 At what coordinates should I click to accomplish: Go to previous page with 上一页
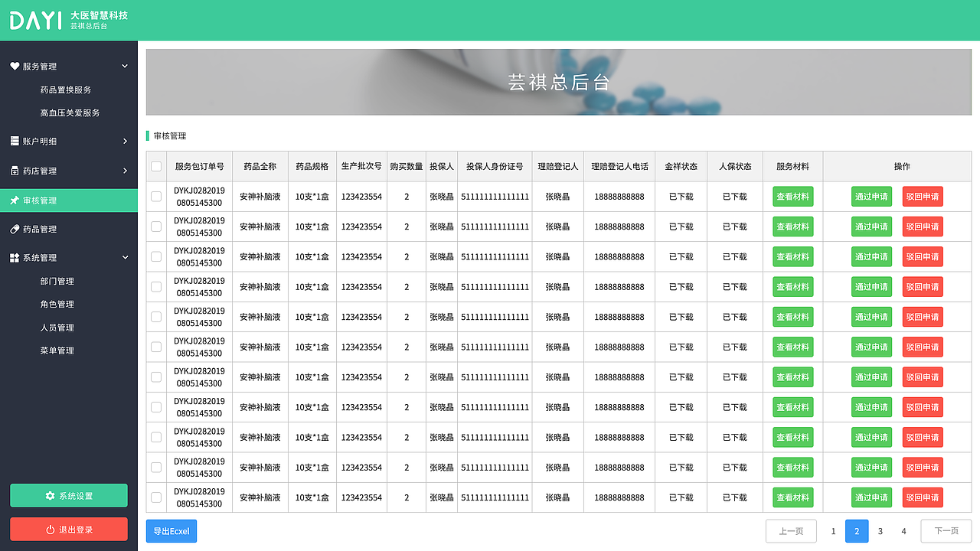click(792, 531)
